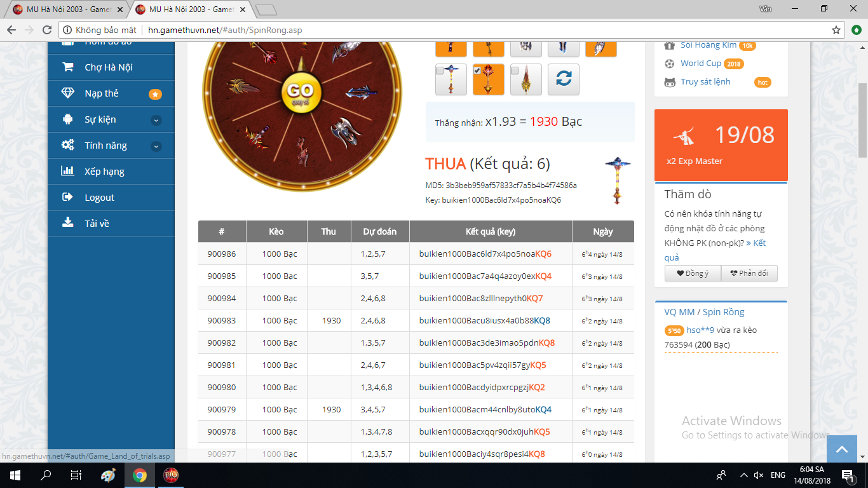Open the World Cup link

(701, 63)
